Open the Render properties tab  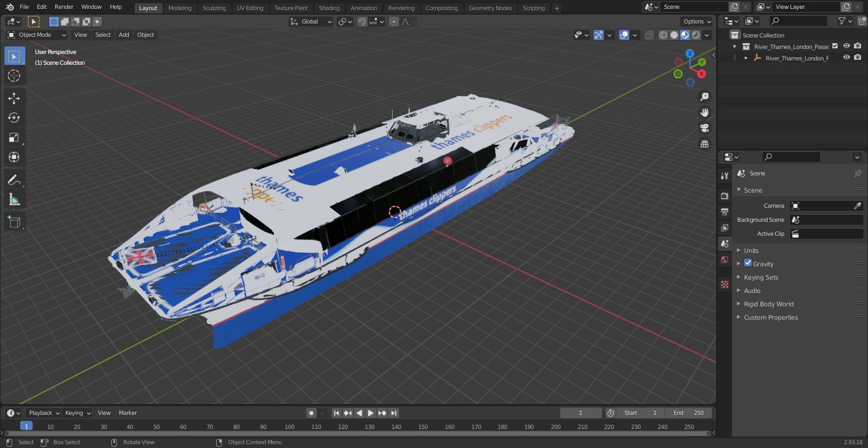point(724,196)
